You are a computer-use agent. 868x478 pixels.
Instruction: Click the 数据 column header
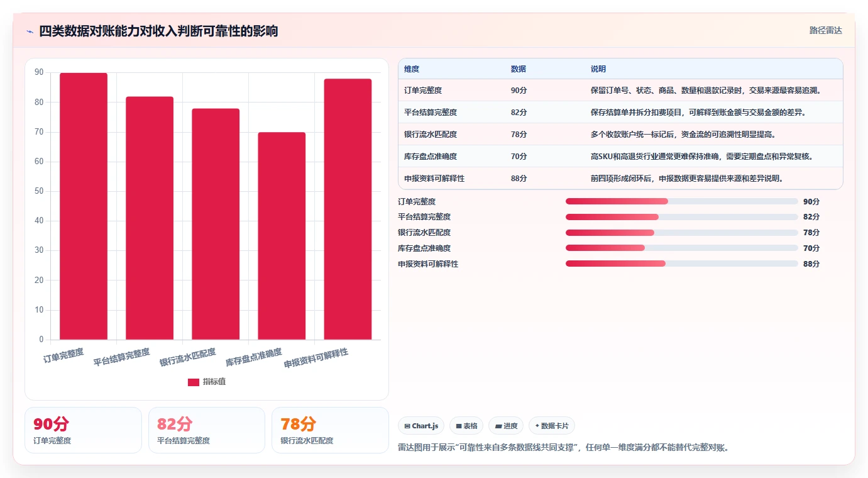[519, 69]
